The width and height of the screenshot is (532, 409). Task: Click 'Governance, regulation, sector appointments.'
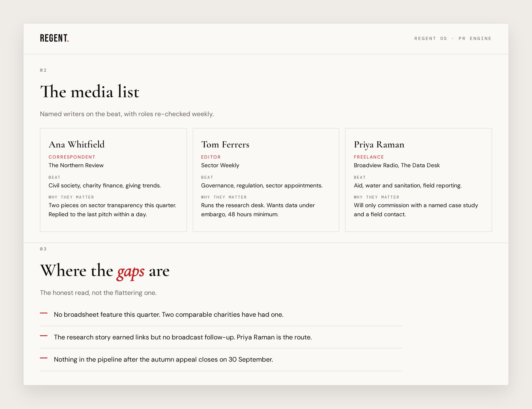pyautogui.click(x=262, y=185)
